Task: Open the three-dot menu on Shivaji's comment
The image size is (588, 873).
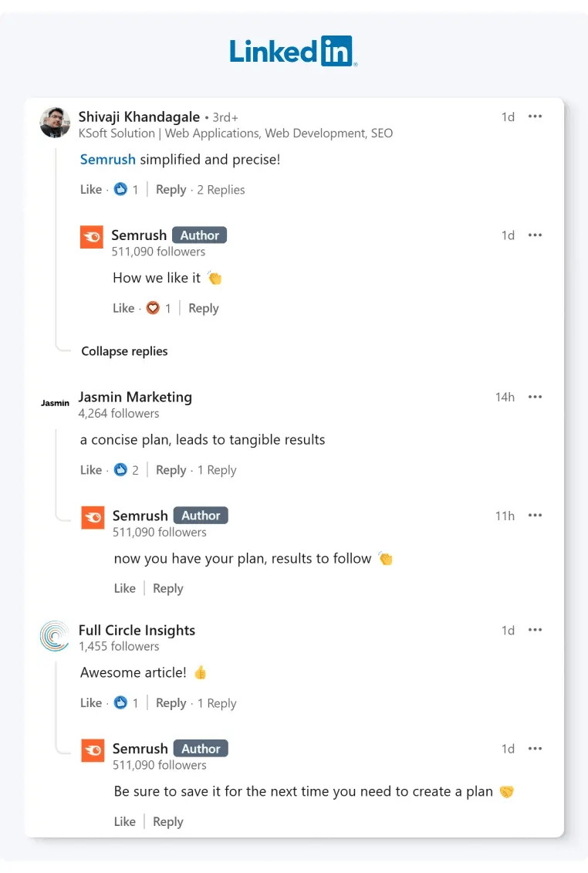Action: [x=535, y=117]
